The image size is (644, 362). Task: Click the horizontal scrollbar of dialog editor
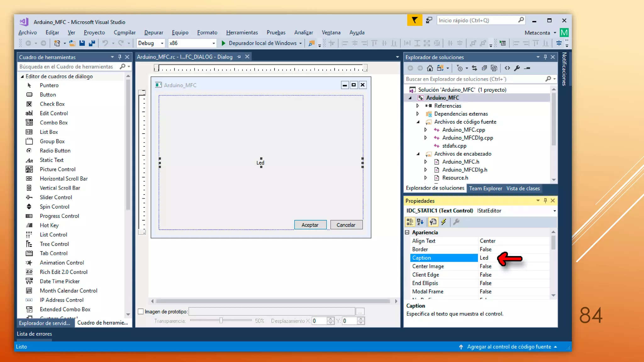click(273, 301)
